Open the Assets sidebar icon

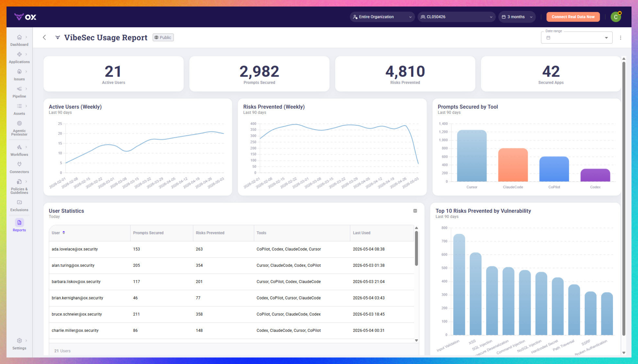19,106
